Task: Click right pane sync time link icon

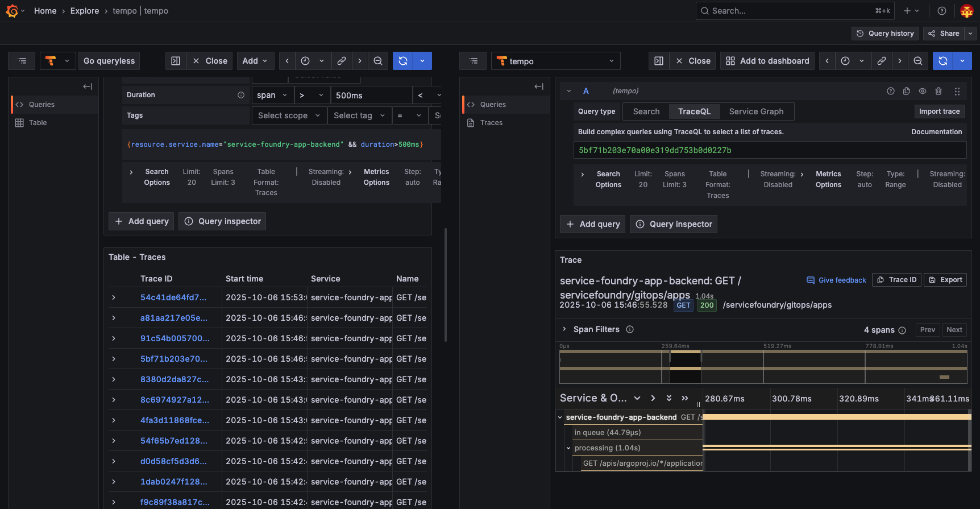Action: (882, 61)
